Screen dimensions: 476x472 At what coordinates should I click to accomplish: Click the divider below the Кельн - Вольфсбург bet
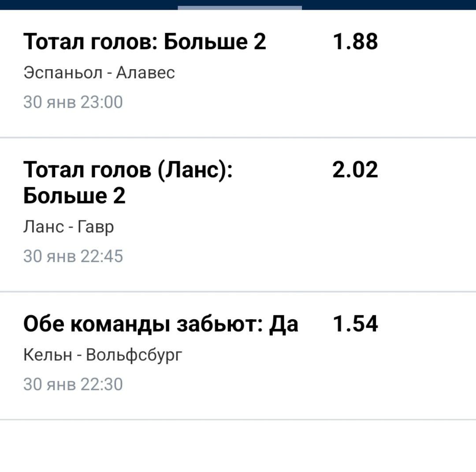point(238,420)
